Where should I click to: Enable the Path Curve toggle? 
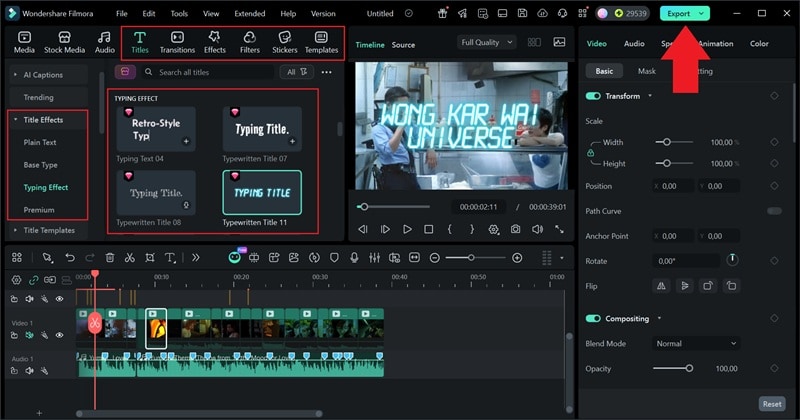[774, 211]
